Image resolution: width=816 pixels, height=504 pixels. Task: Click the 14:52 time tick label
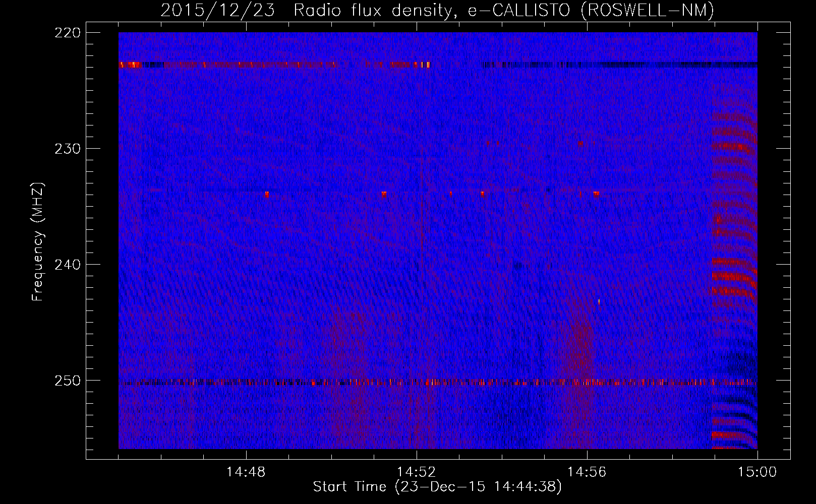tap(417, 472)
